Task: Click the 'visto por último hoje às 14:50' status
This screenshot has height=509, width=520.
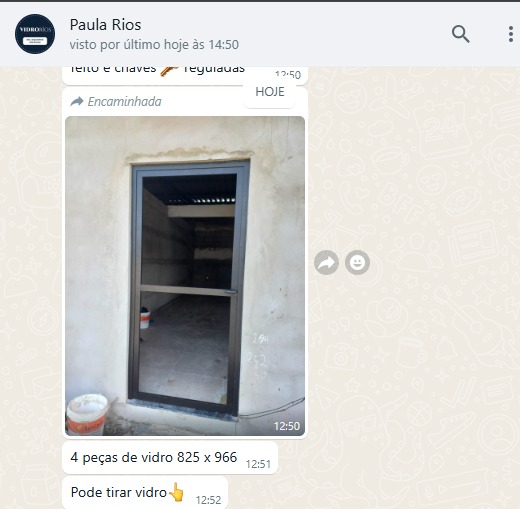Action: pos(154,45)
